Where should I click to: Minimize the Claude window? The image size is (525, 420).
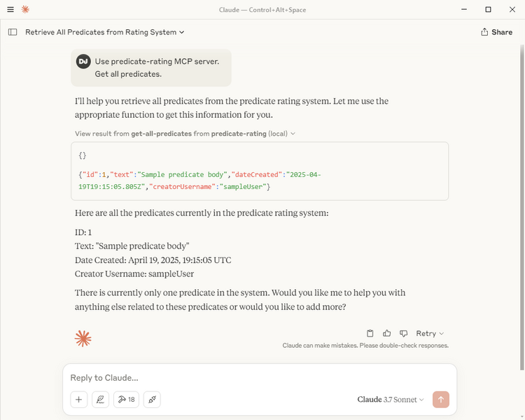pos(463,9)
